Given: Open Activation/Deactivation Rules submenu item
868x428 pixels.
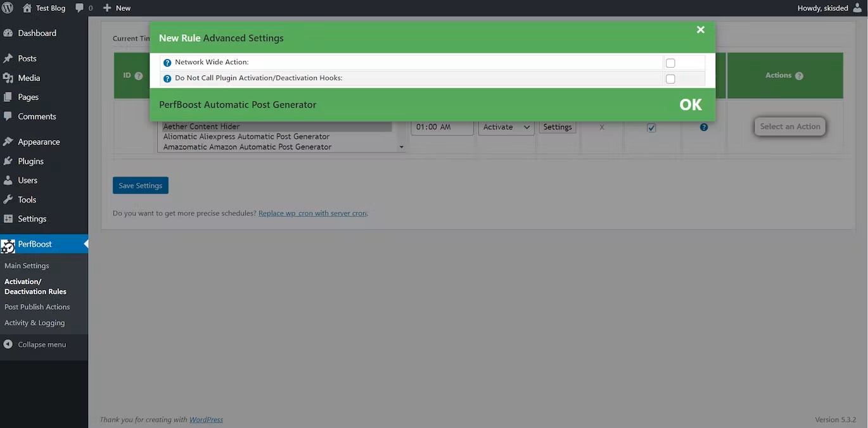Looking at the screenshot, I should pos(35,286).
